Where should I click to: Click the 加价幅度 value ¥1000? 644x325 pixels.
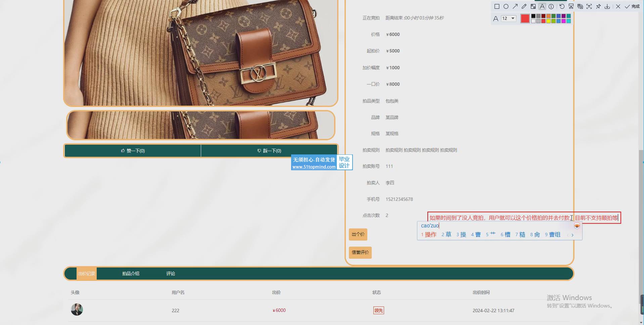click(x=393, y=68)
